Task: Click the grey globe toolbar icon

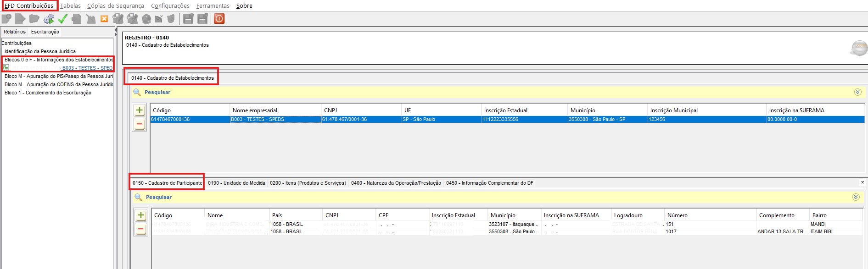Action: (x=146, y=19)
